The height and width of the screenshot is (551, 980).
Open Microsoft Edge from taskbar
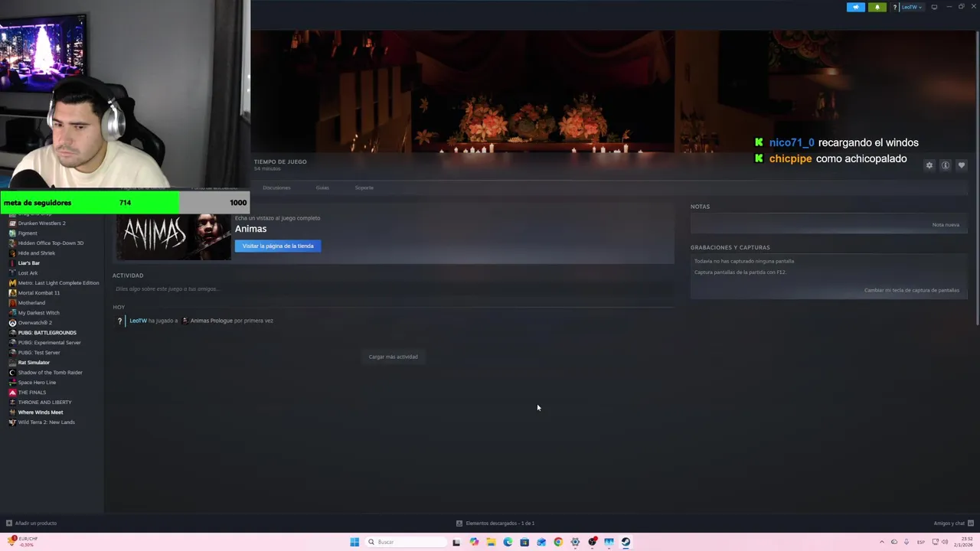click(x=508, y=542)
